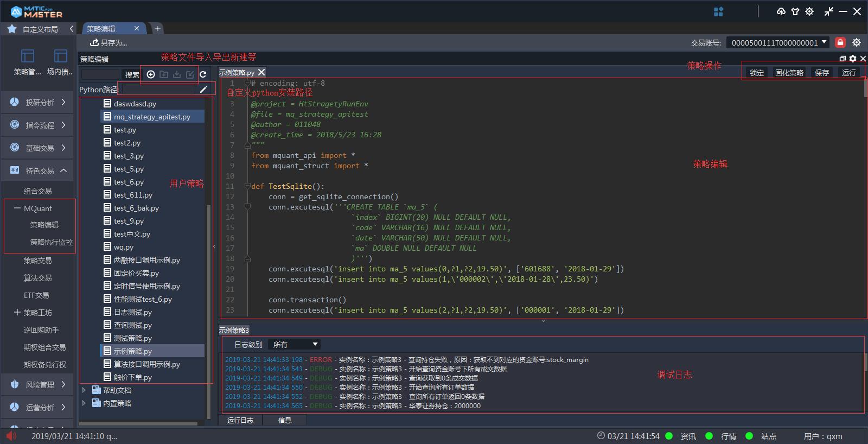Click the 运行 button

click(849, 73)
